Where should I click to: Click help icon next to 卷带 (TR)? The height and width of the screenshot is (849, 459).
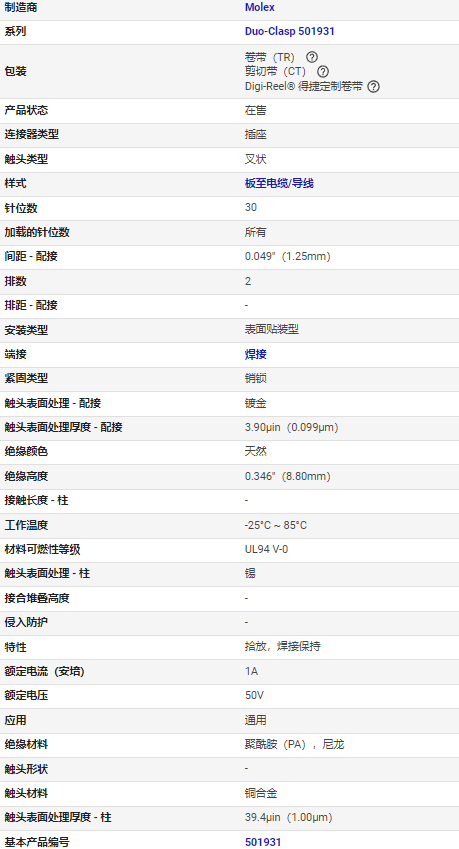[312, 57]
